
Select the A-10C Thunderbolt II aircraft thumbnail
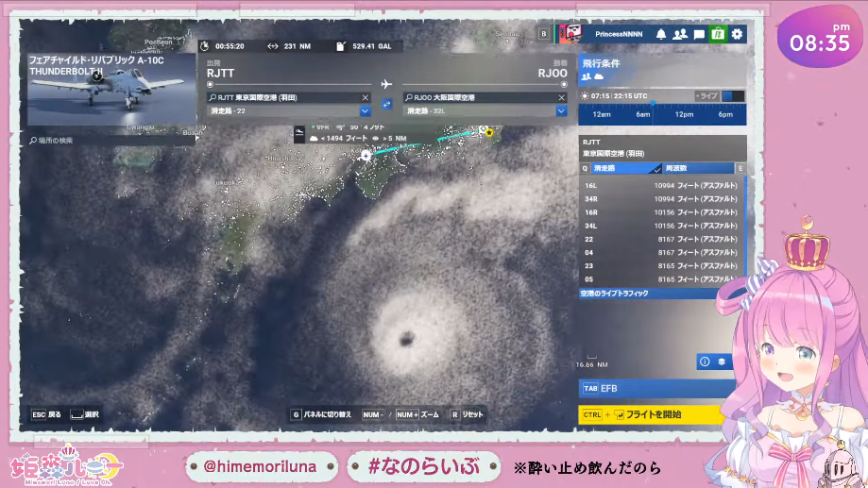(x=111, y=89)
